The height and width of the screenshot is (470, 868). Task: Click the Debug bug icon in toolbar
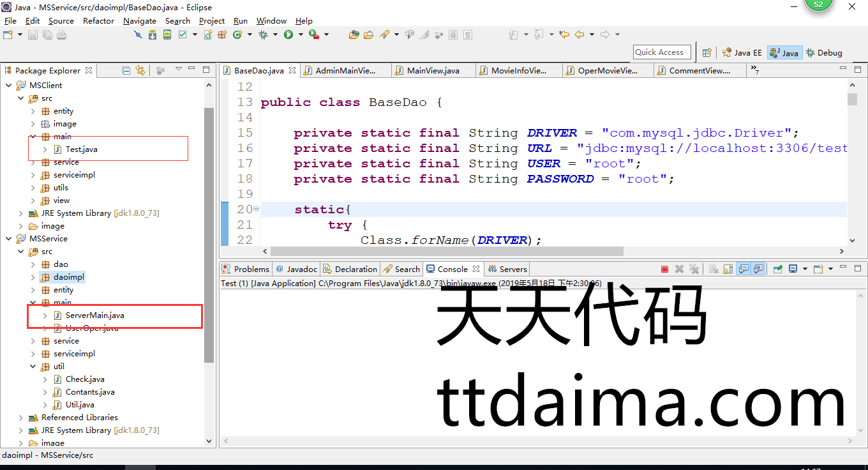[263, 34]
